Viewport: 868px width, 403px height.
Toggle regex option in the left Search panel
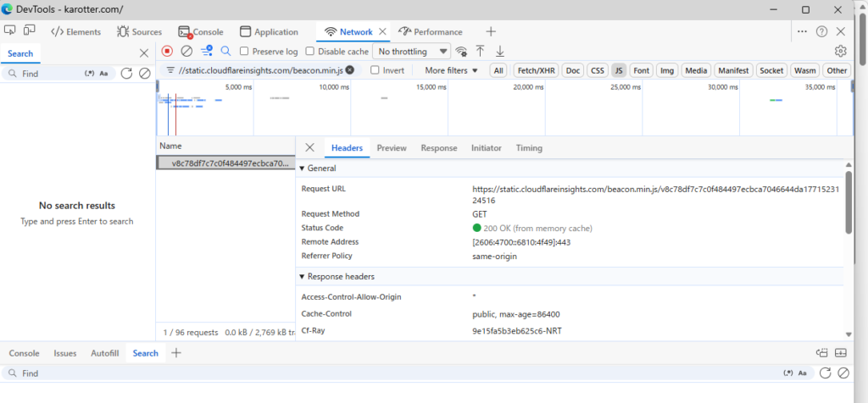(x=90, y=74)
